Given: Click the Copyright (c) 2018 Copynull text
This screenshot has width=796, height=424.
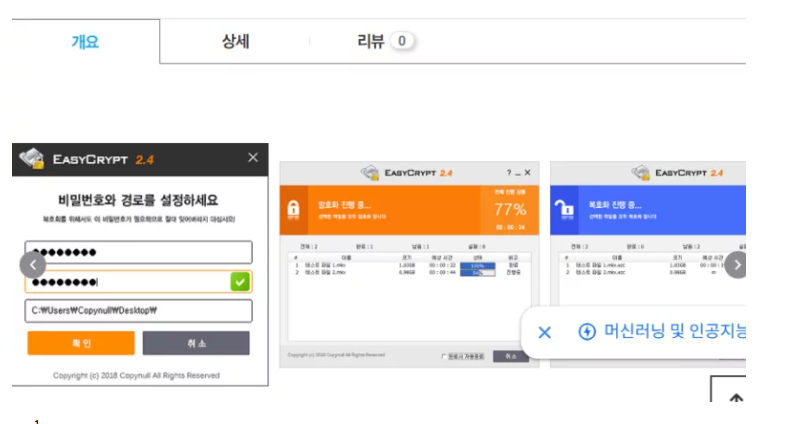Looking at the screenshot, I should [136, 375].
